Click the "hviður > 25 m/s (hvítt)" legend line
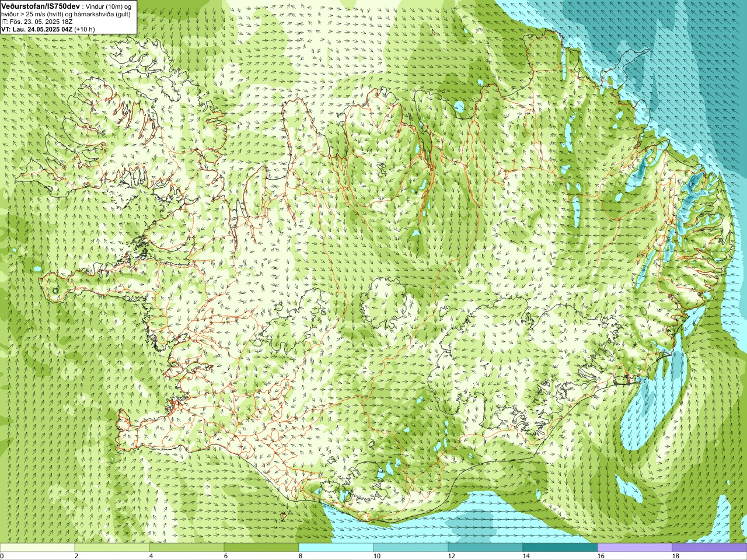747x560 pixels. coord(32,14)
